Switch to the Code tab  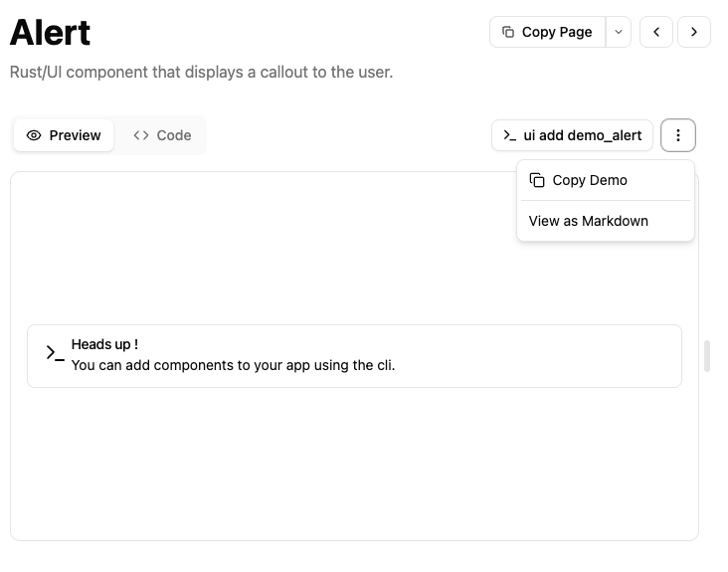tap(162, 135)
